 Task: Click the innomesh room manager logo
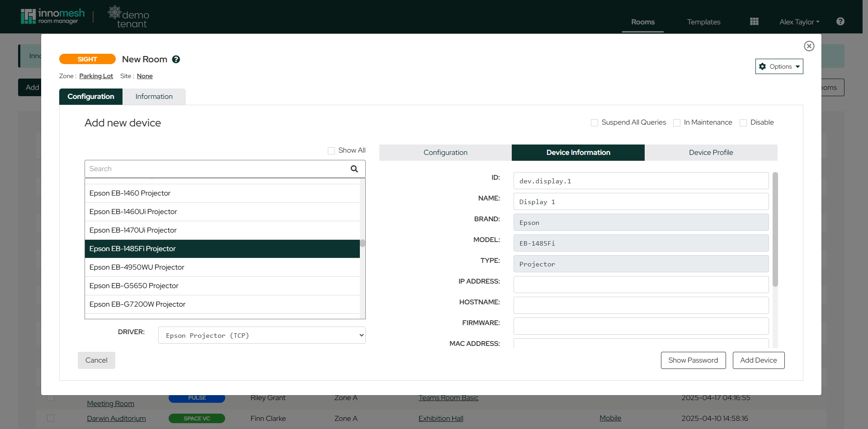click(52, 16)
